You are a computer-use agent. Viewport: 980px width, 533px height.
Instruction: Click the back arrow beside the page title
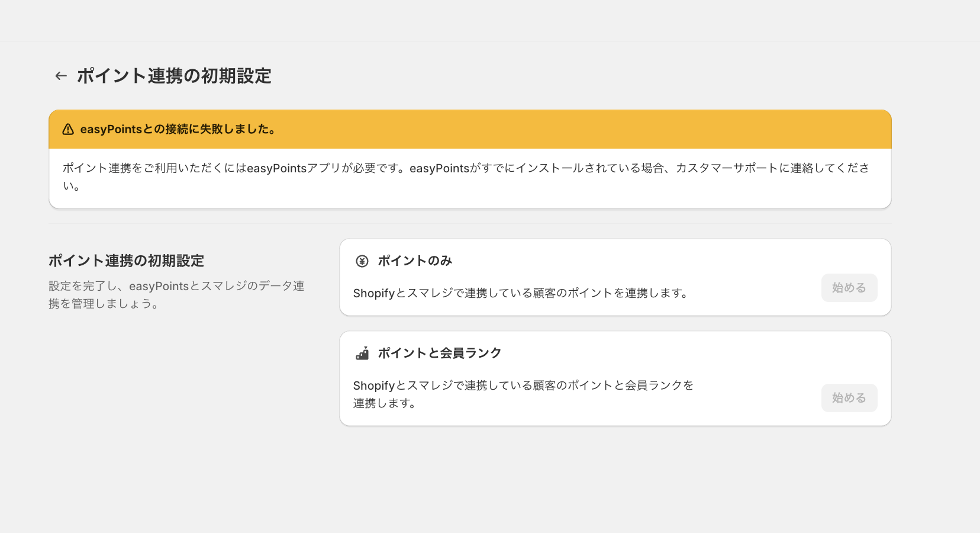point(61,76)
